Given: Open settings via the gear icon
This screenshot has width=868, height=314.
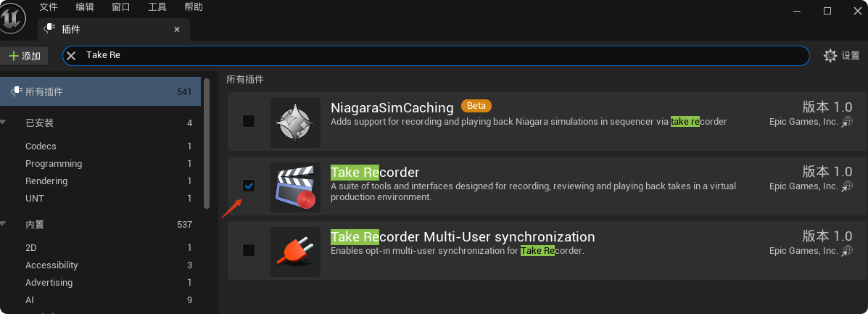Looking at the screenshot, I should coord(830,55).
